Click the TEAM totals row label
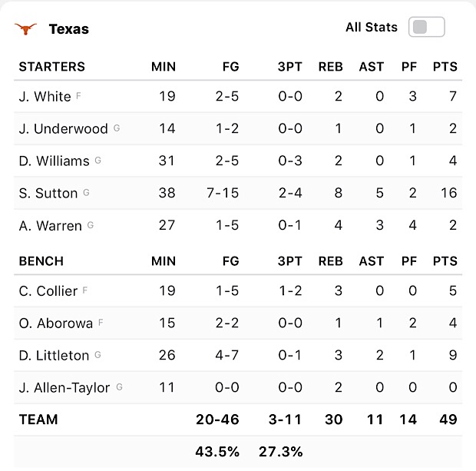This screenshot has height=471, width=476. point(38,420)
